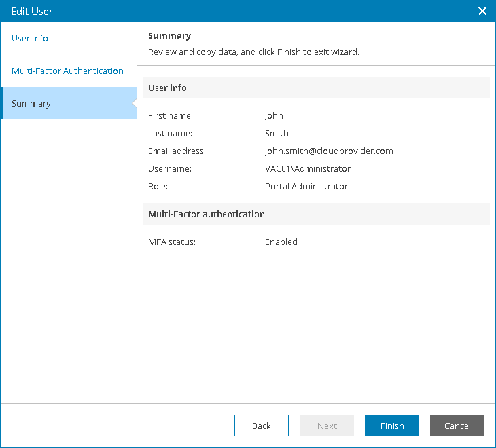Click the Portal Administrator role value
Screen dimensions: 496x448
306,187
